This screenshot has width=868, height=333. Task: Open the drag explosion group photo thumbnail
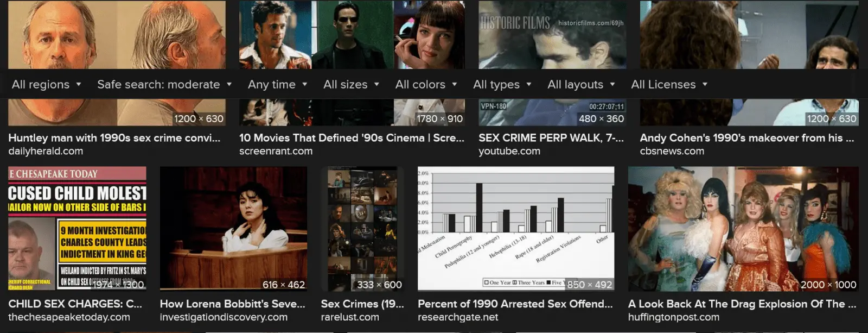pos(743,229)
